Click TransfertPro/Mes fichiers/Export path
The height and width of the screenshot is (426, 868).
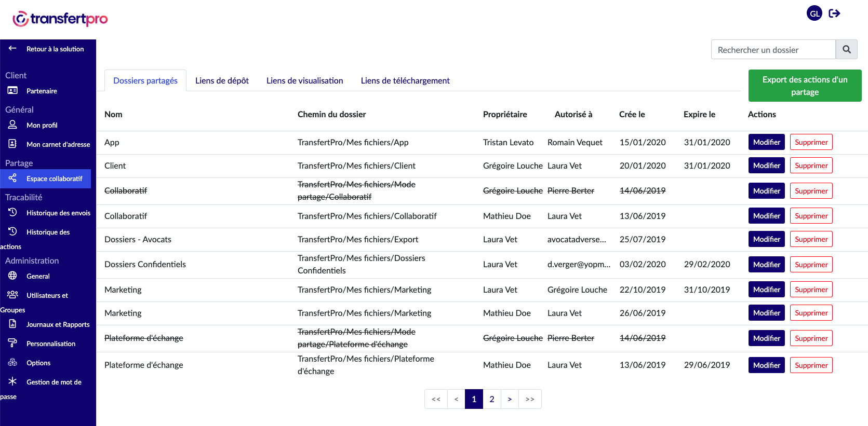pyautogui.click(x=358, y=239)
